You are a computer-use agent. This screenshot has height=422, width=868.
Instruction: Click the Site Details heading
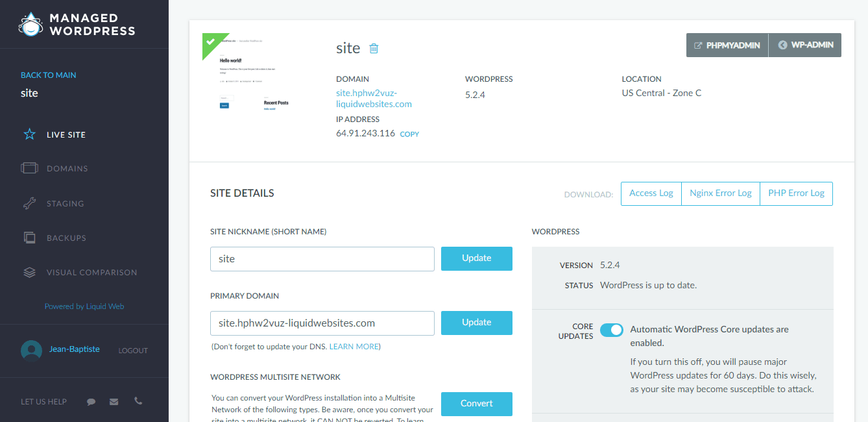point(242,193)
